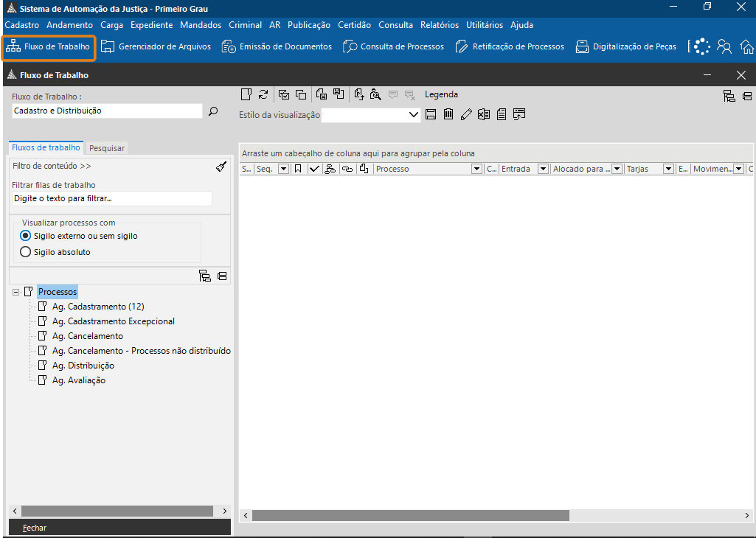The width and height of the screenshot is (756, 538).
Task: Click the greyed comment bubble with X icon
Action: (410, 95)
